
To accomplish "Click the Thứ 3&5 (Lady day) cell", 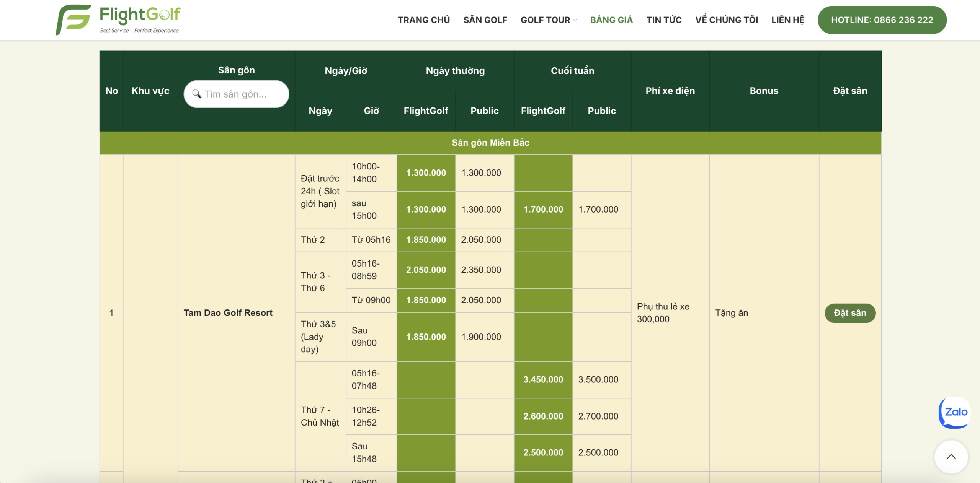I will click(320, 337).
